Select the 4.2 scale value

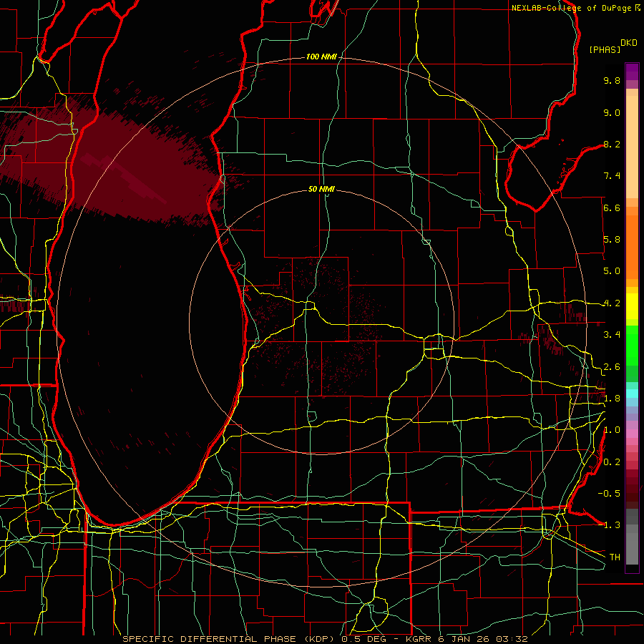tap(612, 303)
